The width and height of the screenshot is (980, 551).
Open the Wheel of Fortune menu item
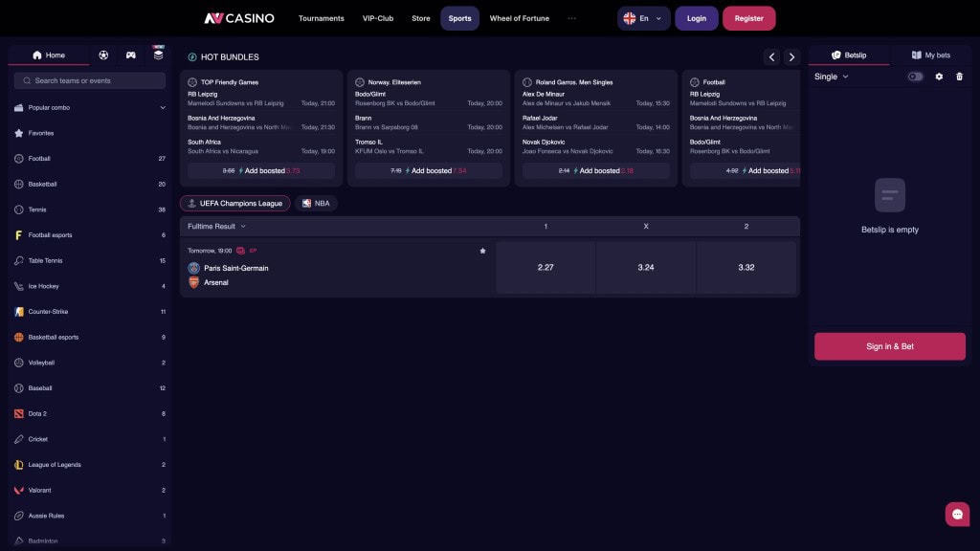tap(520, 18)
